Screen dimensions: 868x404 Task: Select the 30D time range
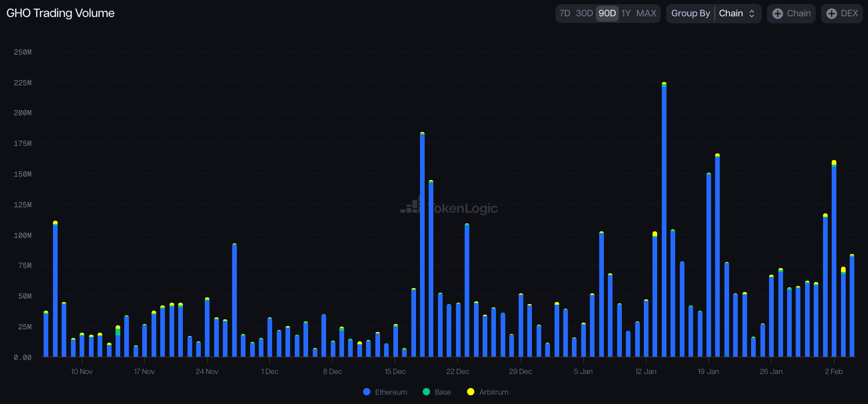584,13
